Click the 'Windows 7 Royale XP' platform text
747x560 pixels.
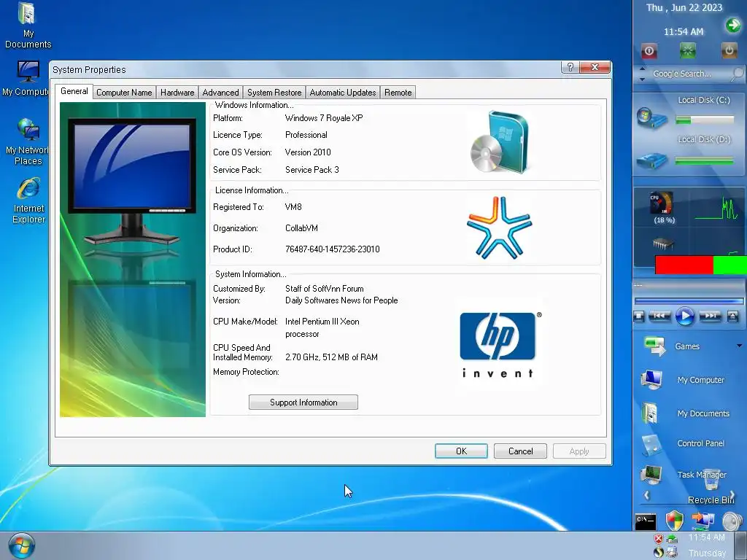[x=324, y=117]
